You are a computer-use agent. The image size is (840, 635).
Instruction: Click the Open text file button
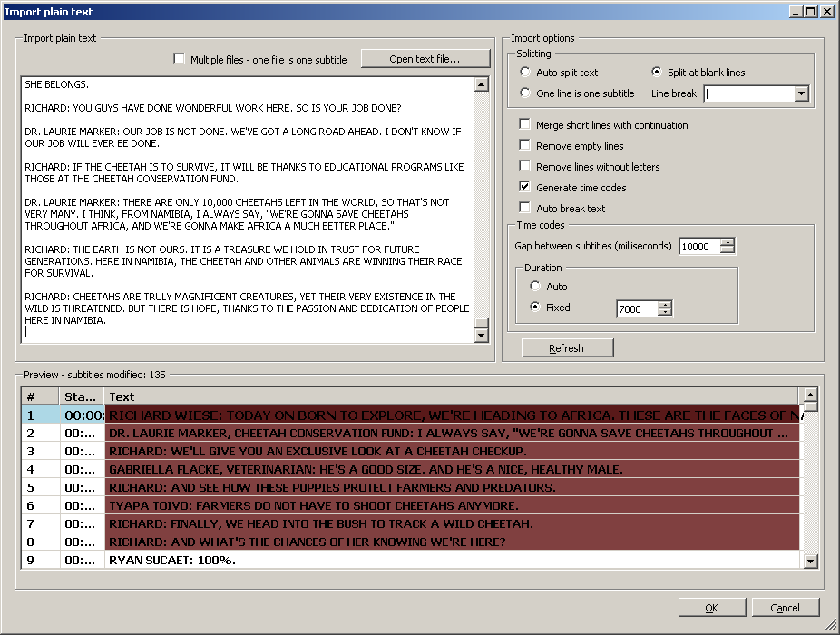[425, 58]
